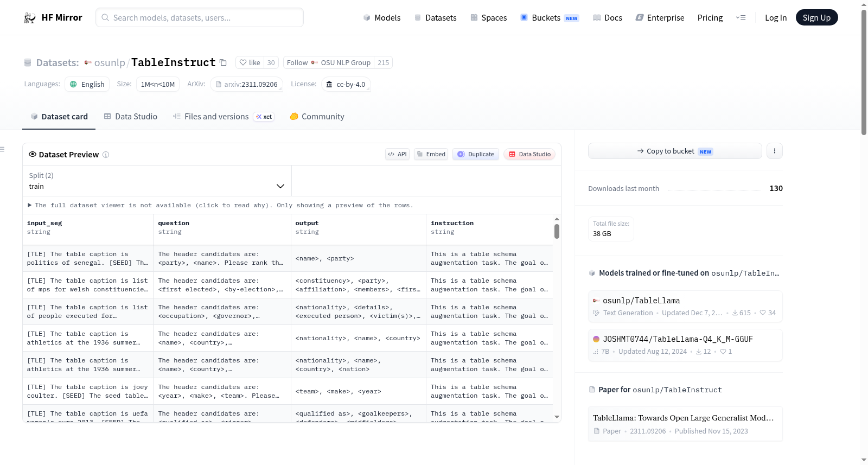Click the info icon next to Dataset Preview

[106, 155]
